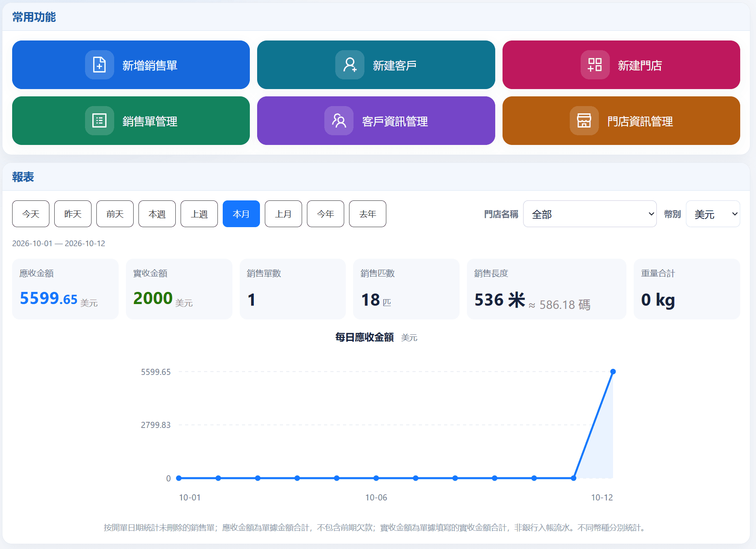Select the 本週 date range
Image resolution: width=756 pixels, height=549 pixels.
157,214
